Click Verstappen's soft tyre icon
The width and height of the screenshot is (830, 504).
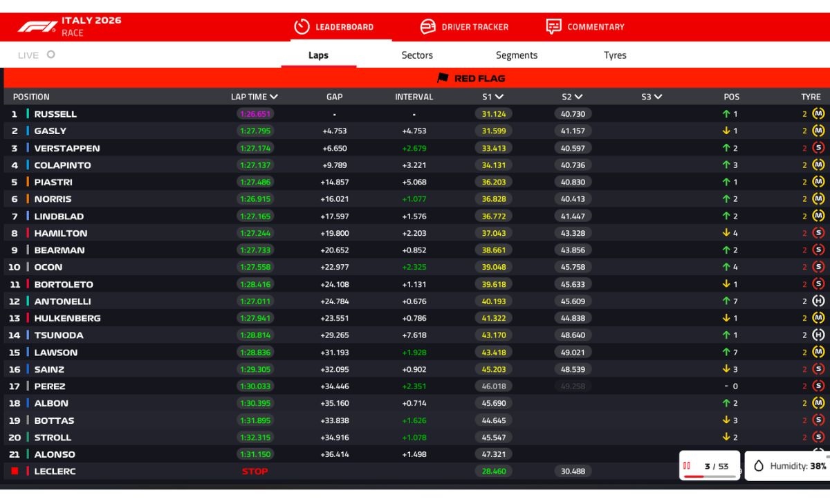(818, 148)
